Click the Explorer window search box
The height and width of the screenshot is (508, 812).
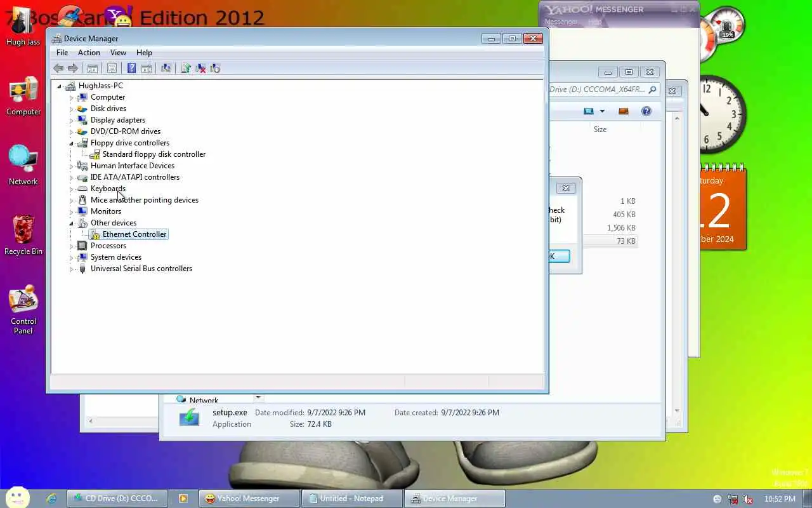(605, 90)
